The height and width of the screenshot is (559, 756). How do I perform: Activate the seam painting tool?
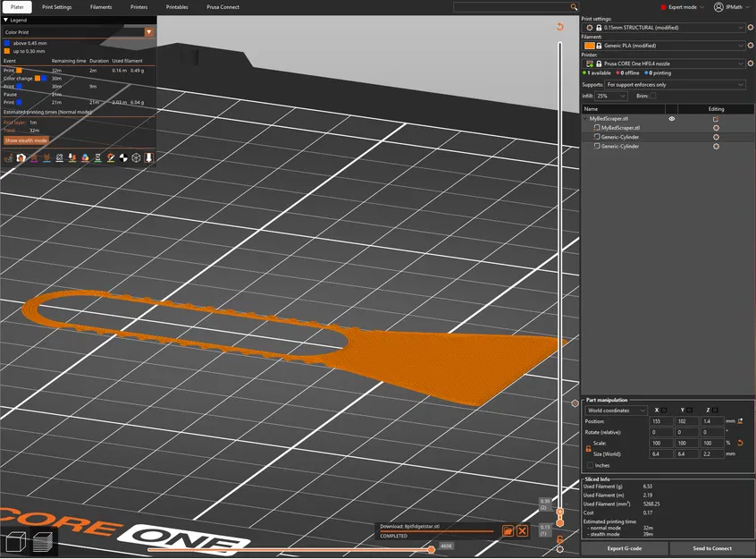pos(110,158)
